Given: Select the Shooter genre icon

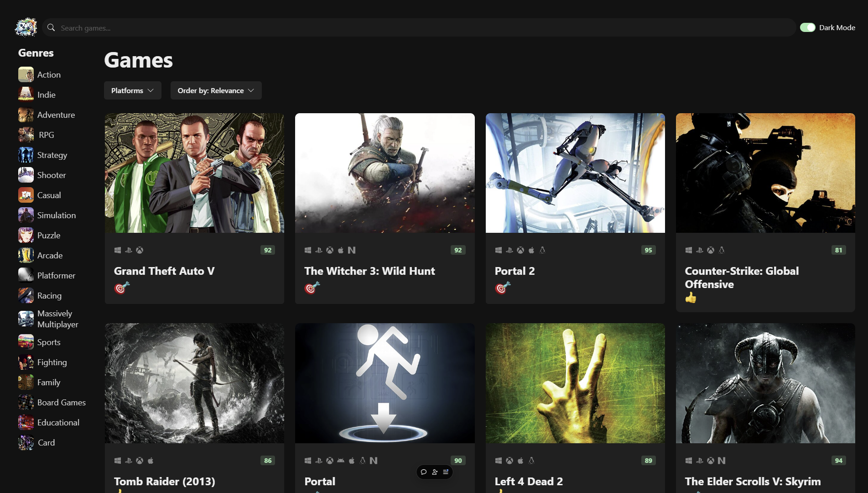Looking at the screenshot, I should point(26,175).
